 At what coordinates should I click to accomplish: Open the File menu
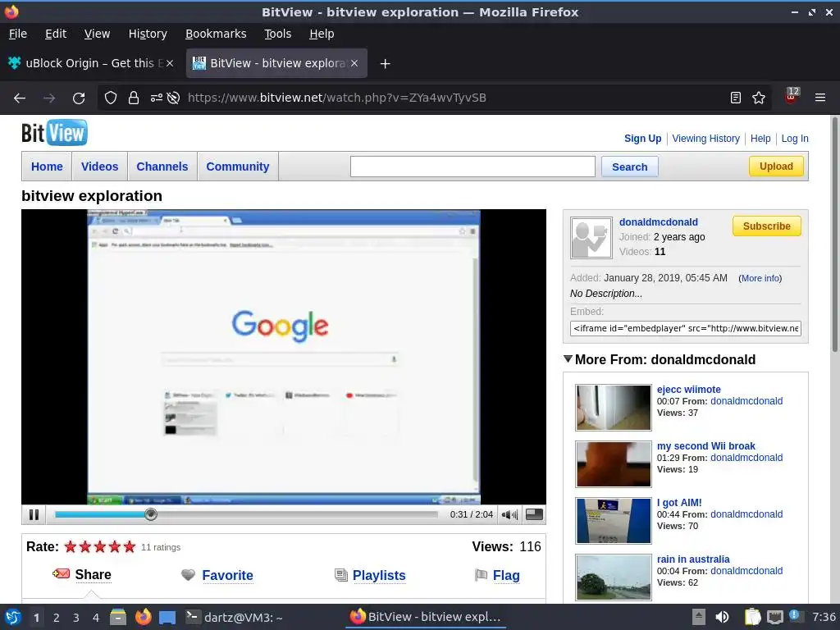18,34
